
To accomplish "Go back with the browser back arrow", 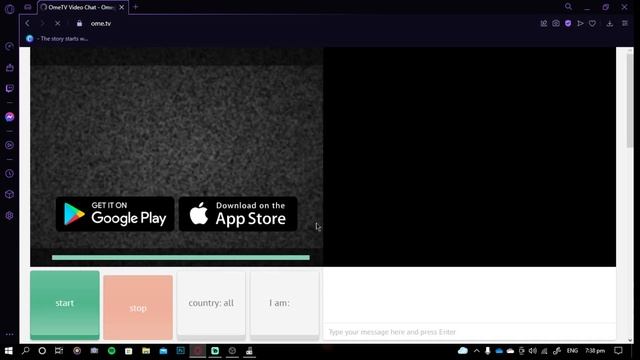I will pos(27,23).
